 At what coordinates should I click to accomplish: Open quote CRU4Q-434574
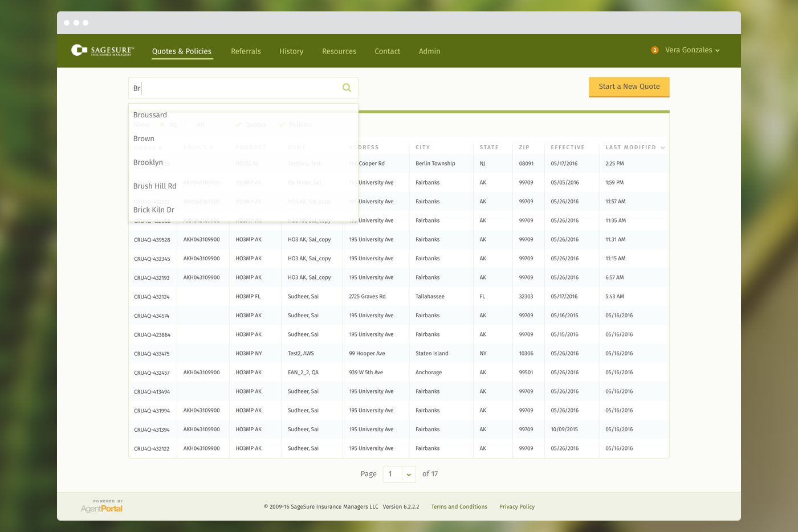click(152, 316)
